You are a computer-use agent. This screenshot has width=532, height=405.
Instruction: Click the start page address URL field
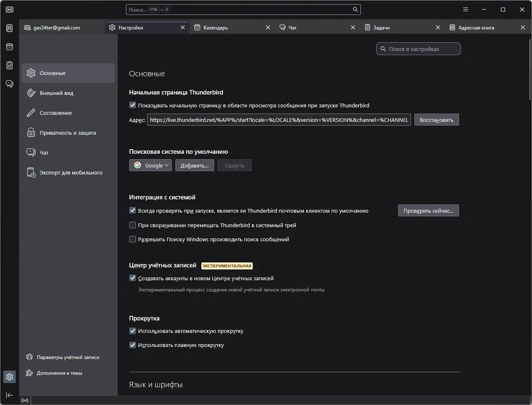(279, 120)
